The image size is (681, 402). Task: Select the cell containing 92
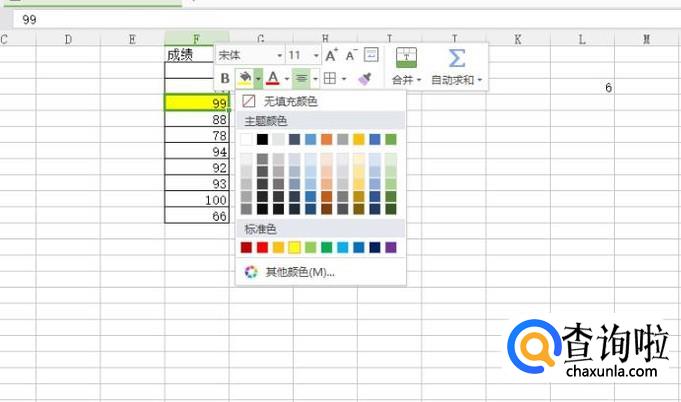tap(197, 167)
